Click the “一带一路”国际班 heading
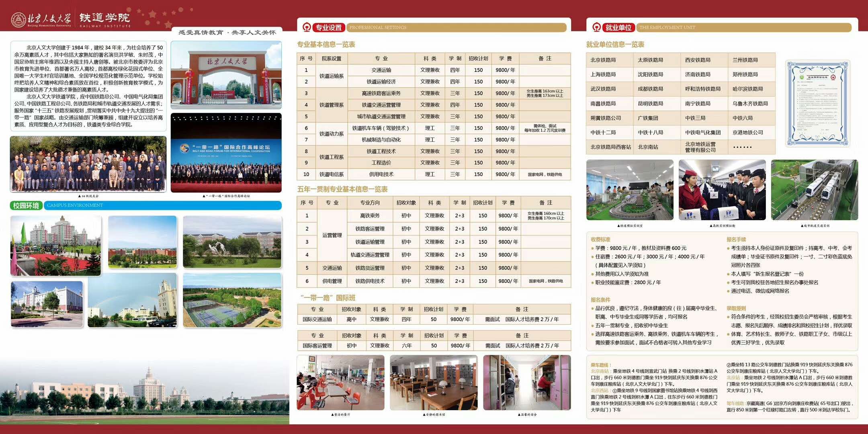868x434 pixels. [328, 297]
